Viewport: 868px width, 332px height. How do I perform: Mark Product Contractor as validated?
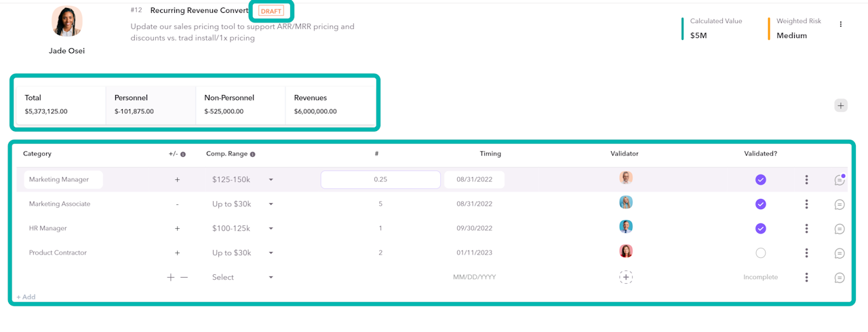[761, 253]
